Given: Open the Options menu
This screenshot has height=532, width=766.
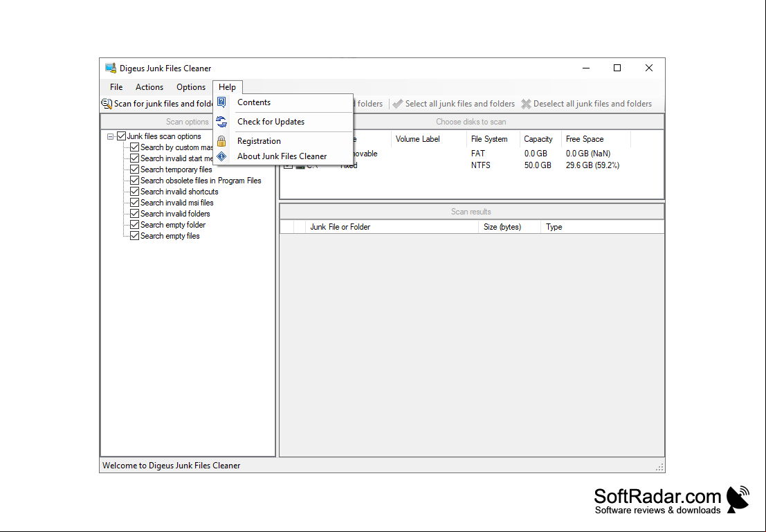Looking at the screenshot, I should pos(191,87).
